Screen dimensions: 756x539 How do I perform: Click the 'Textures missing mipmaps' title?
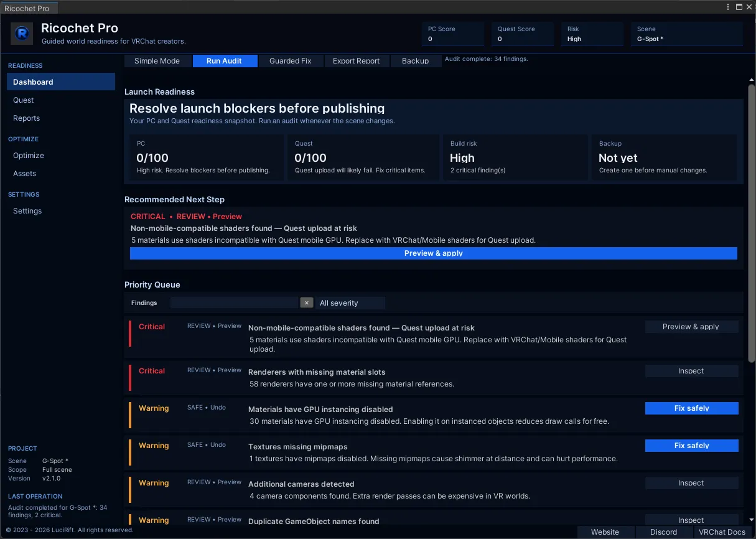298,447
